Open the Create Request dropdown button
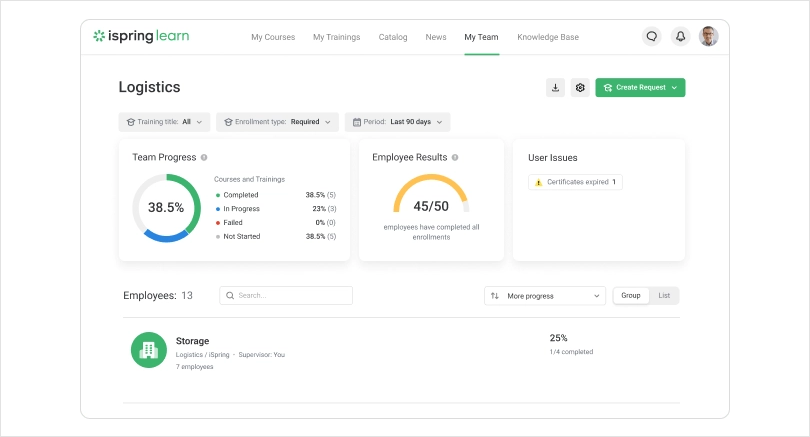This screenshot has height=437, width=810. pos(640,88)
